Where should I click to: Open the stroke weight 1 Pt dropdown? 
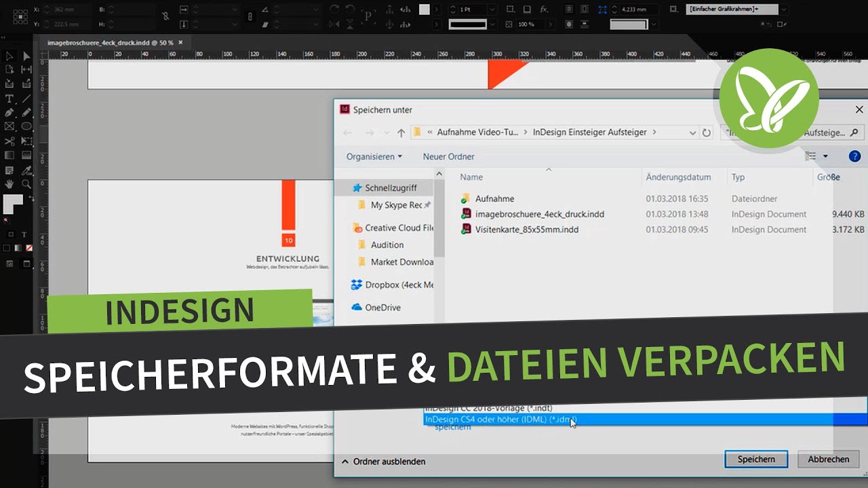(491, 9)
